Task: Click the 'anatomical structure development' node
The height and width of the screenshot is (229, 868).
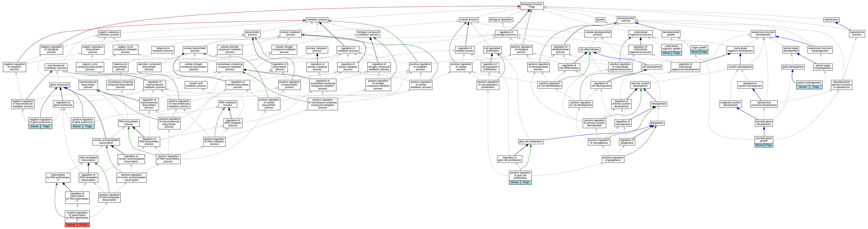Action: coord(763,33)
